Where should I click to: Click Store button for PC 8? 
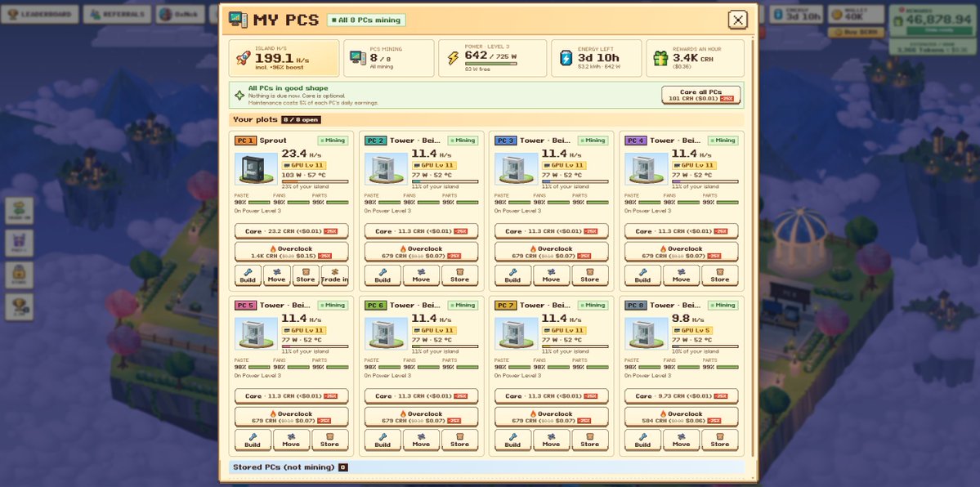pos(719,440)
